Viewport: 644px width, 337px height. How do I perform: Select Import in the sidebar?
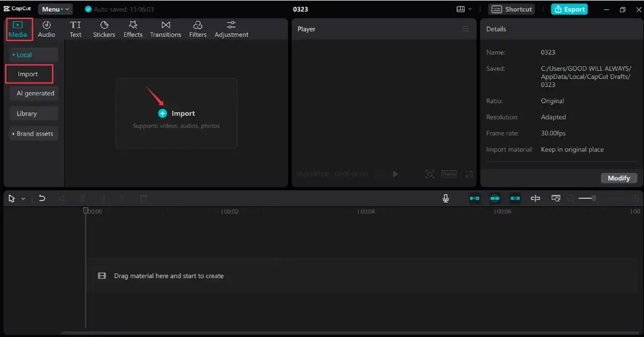(x=29, y=74)
